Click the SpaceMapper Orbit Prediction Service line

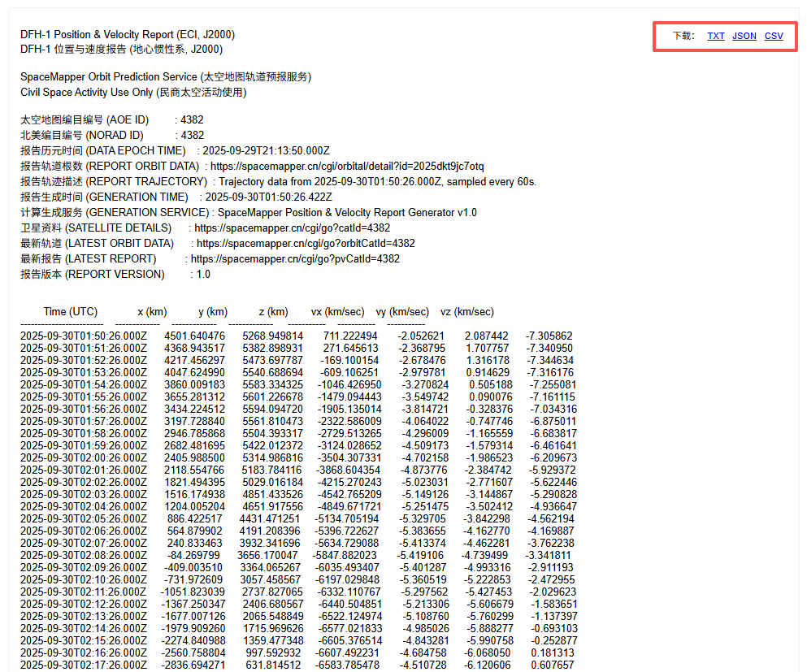[166, 76]
